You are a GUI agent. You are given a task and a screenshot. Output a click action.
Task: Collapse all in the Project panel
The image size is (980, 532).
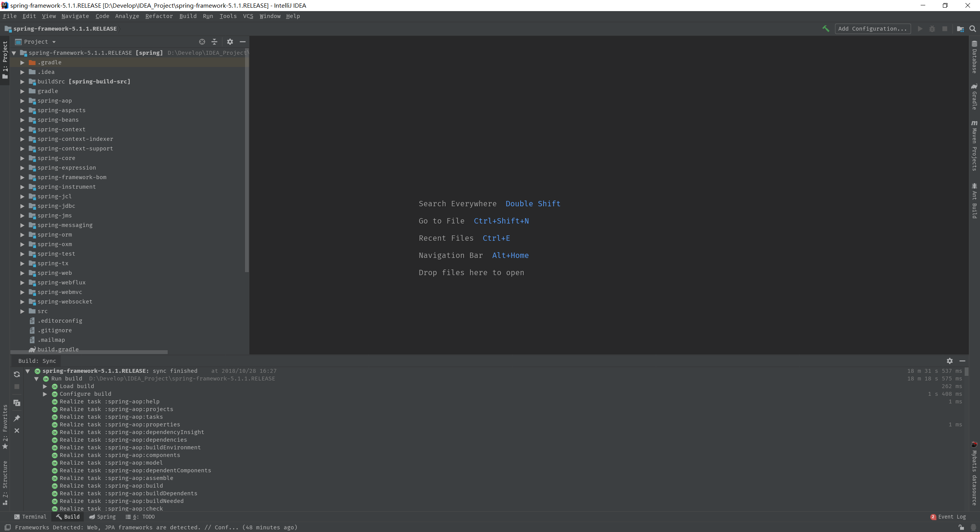pos(214,42)
